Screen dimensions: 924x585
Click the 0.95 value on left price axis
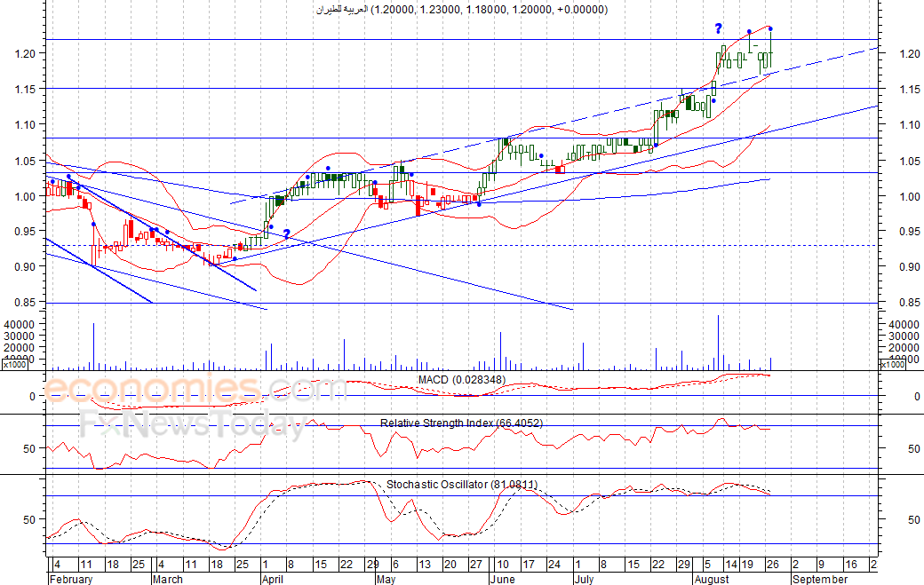(x=25, y=232)
